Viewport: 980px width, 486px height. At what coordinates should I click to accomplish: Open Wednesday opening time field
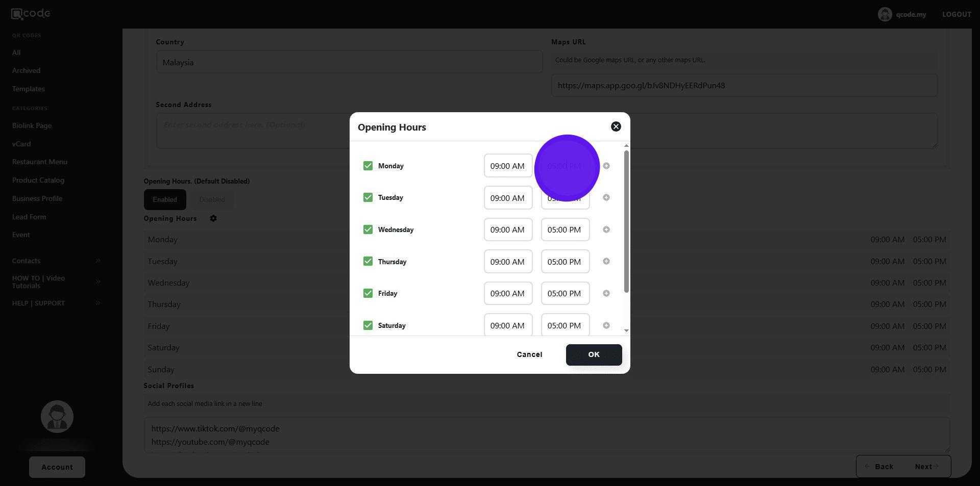point(508,229)
